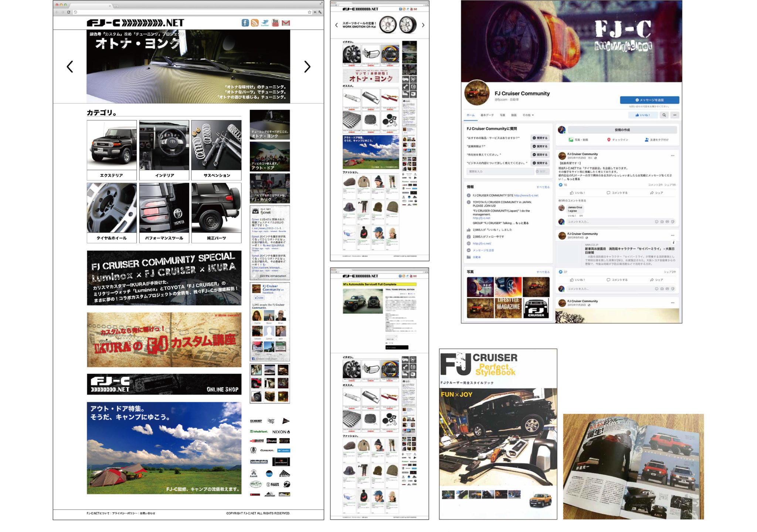This screenshot has width=757, height=532.
Task: Open the タイヤ&ホイール category tile
Action: (x=112, y=213)
